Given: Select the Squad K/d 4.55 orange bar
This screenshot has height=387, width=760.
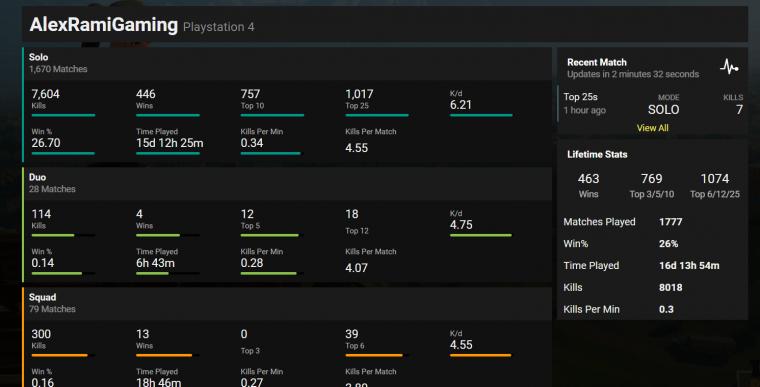Looking at the screenshot, I should click(x=481, y=355).
